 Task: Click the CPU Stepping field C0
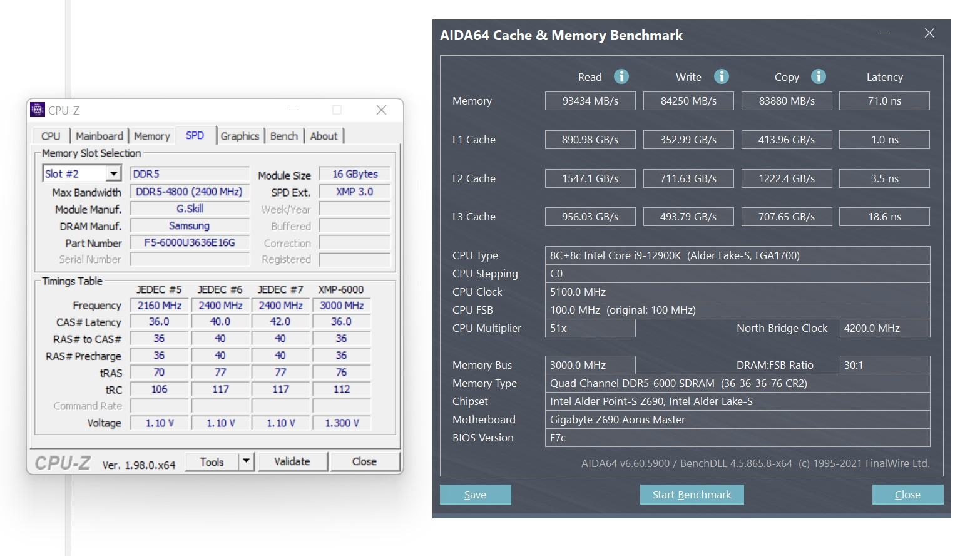(x=737, y=274)
